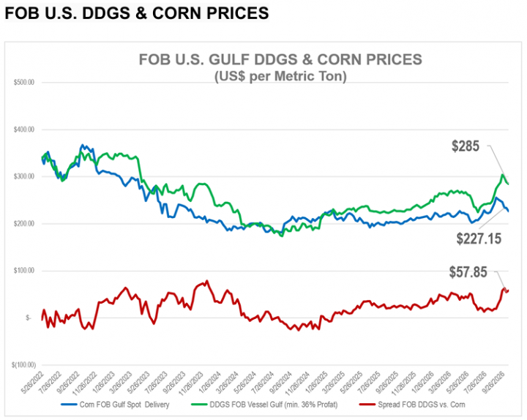Select the Corn FOB Gulf Spot Delivery legend label
This screenshot has width=527, height=420.
[124, 405]
